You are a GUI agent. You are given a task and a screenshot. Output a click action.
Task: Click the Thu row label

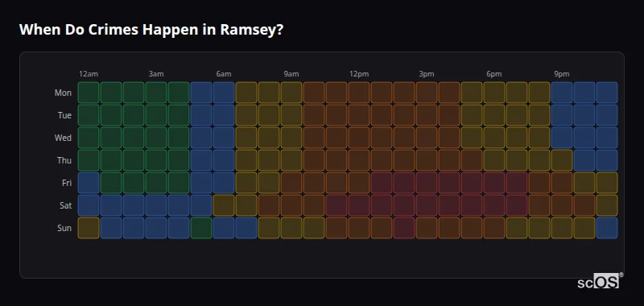point(64,160)
